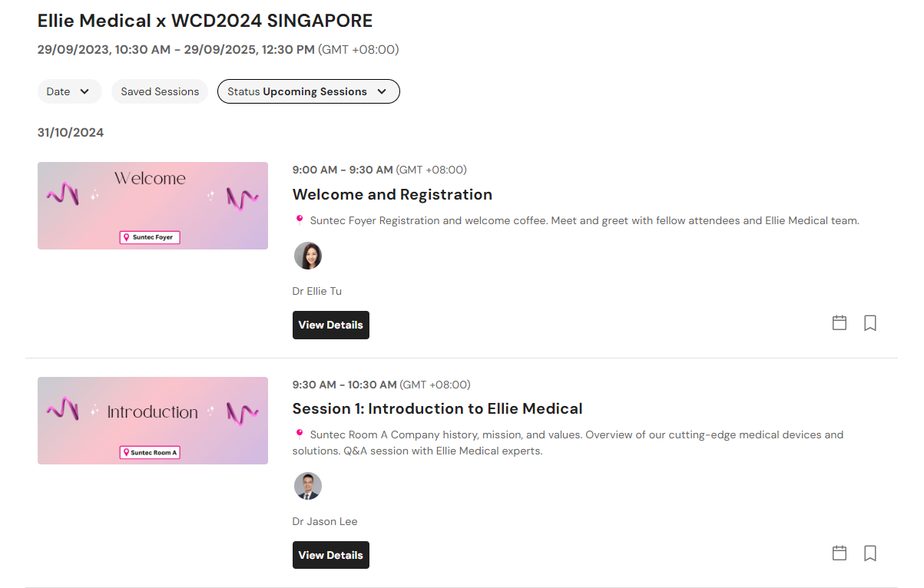
Task: Bookmark Session 1 Introduction to Ellie Medical
Action: tap(870, 553)
